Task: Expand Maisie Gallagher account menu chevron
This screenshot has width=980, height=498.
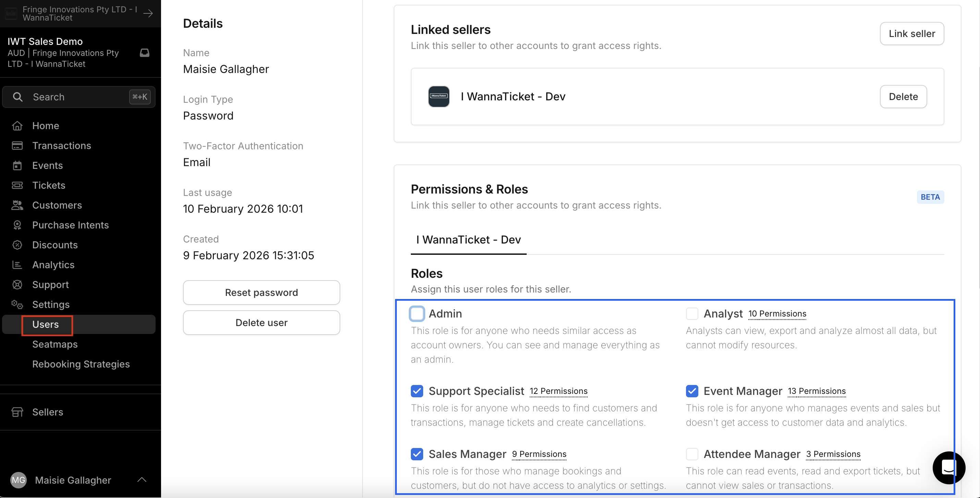Action: [142, 480]
